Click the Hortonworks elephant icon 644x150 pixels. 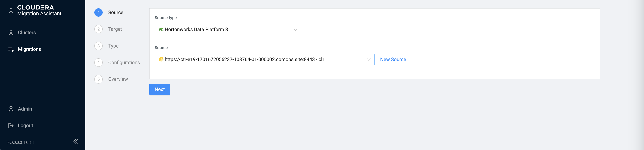pyautogui.click(x=161, y=30)
